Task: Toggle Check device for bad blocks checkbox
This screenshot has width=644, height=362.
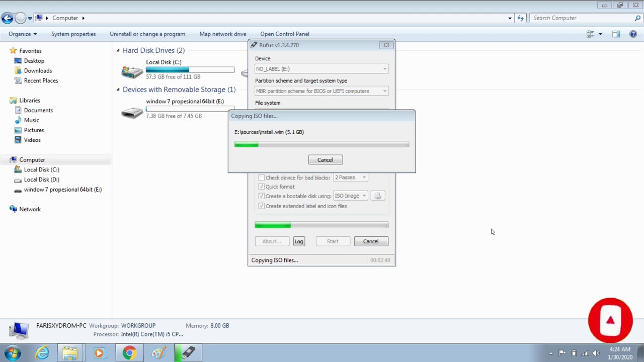Action: (261, 177)
